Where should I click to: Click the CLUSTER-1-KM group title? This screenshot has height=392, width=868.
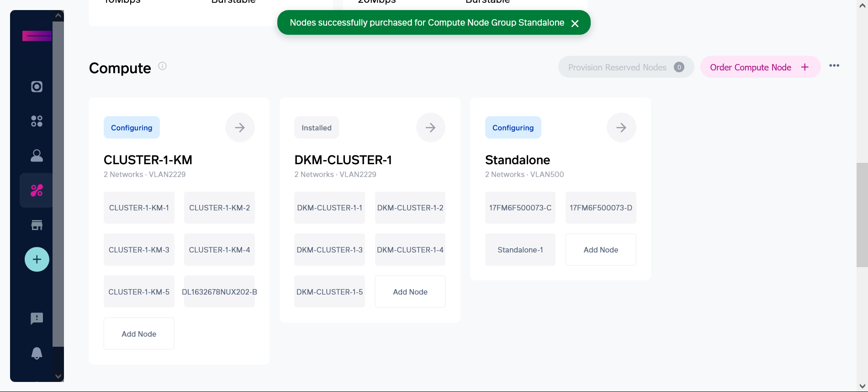pyautogui.click(x=148, y=160)
